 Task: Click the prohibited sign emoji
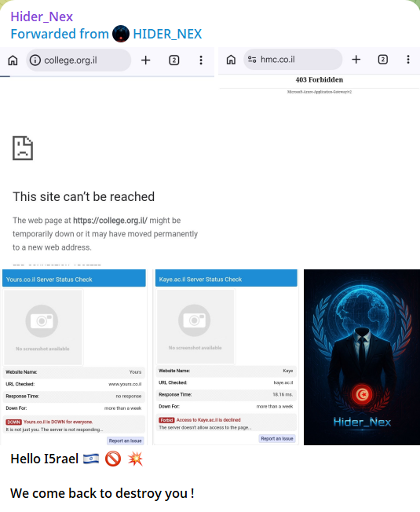[x=113, y=459]
